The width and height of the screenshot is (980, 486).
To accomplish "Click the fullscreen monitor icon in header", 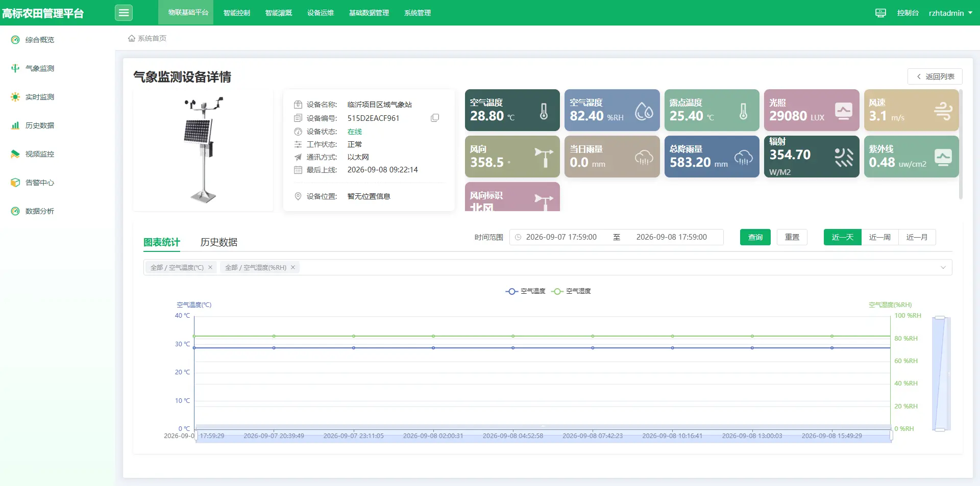I will 880,13.
